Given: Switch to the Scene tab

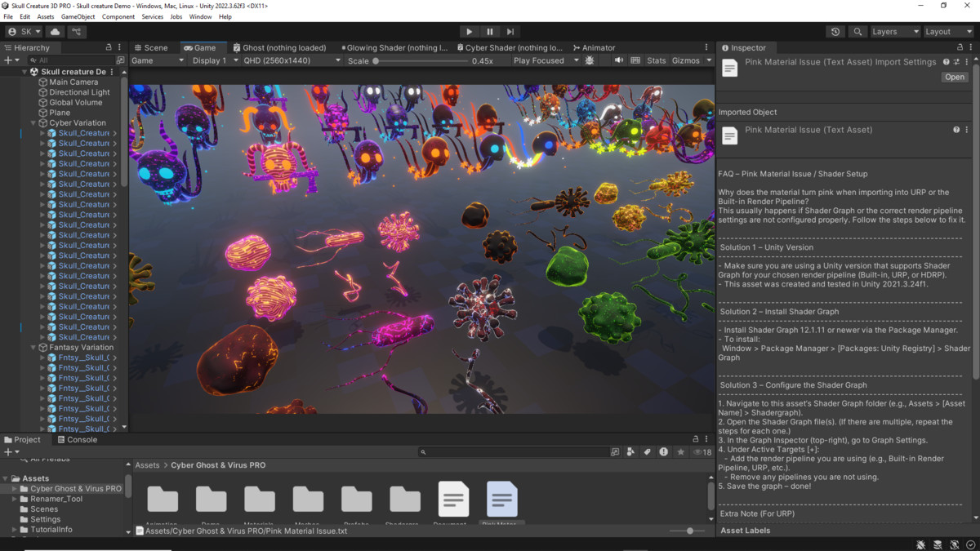Looking at the screenshot, I should pos(151,47).
